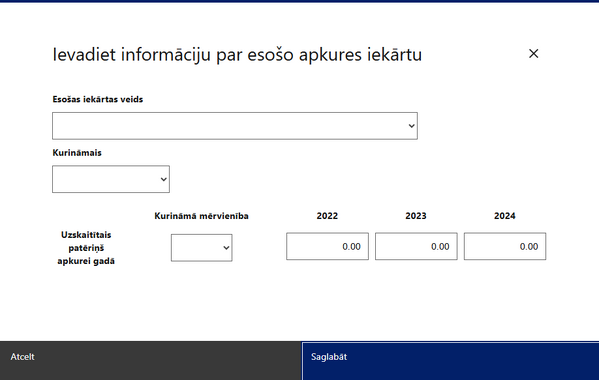Image resolution: width=599 pixels, height=380 pixels.
Task: Close the heating device dialog with X
Action: click(533, 53)
